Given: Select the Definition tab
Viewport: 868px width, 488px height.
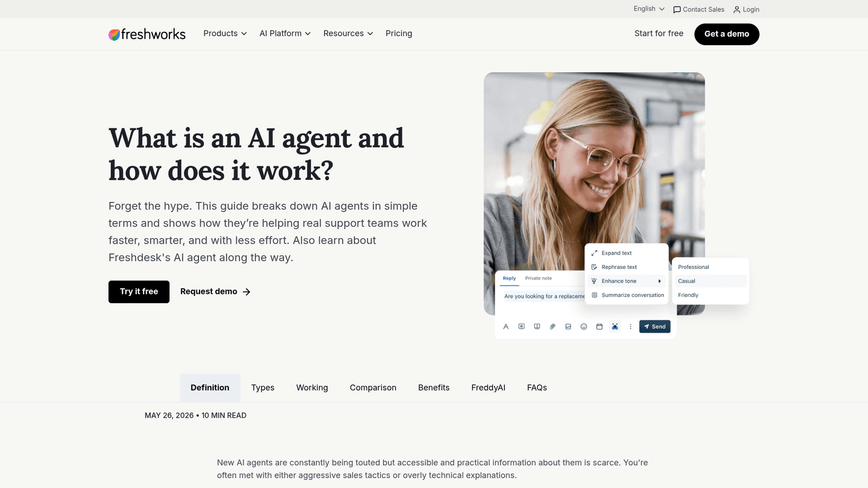Looking at the screenshot, I should click(x=210, y=388).
